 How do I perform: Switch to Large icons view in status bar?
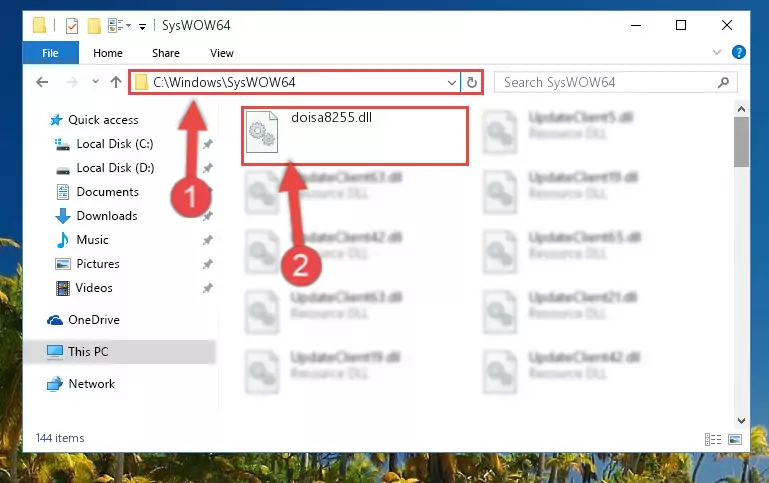click(x=735, y=439)
